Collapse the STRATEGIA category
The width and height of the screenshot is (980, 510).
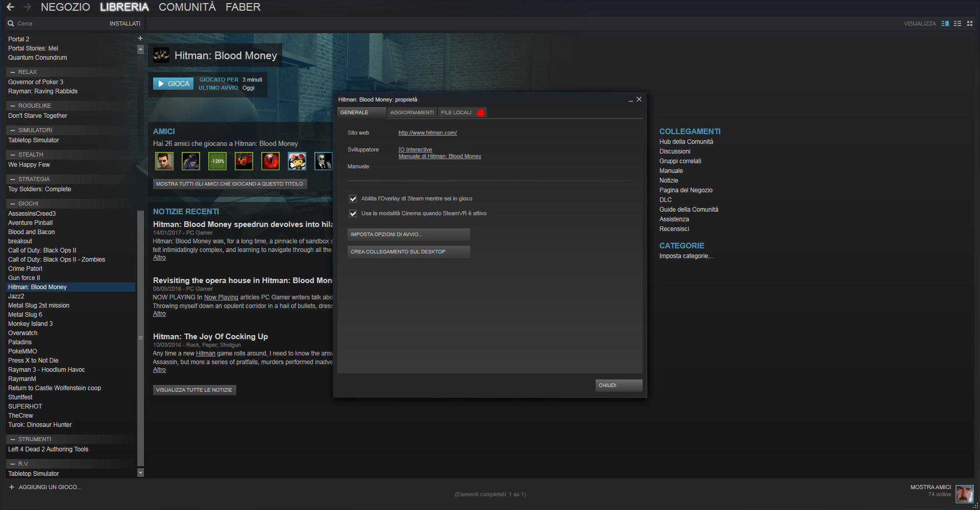(13, 180)
